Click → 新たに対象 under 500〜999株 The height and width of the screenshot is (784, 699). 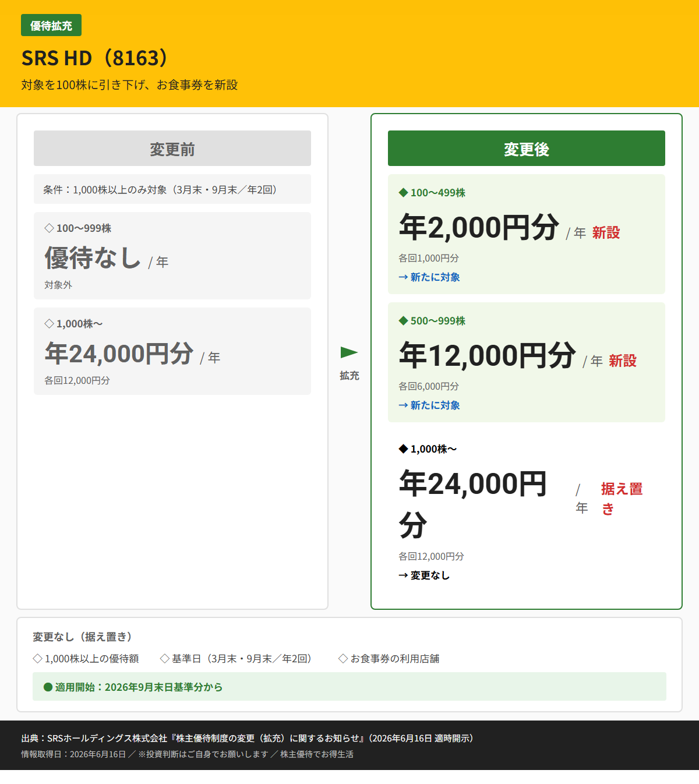[429, 405]
